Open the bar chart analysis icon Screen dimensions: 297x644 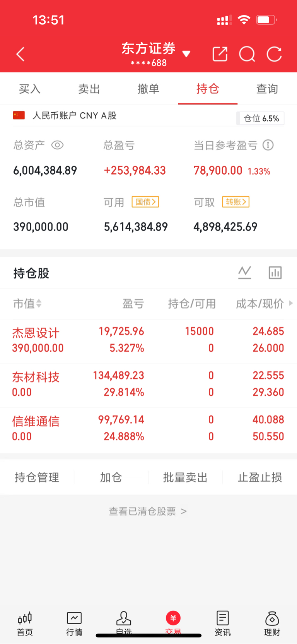[275, 273]
